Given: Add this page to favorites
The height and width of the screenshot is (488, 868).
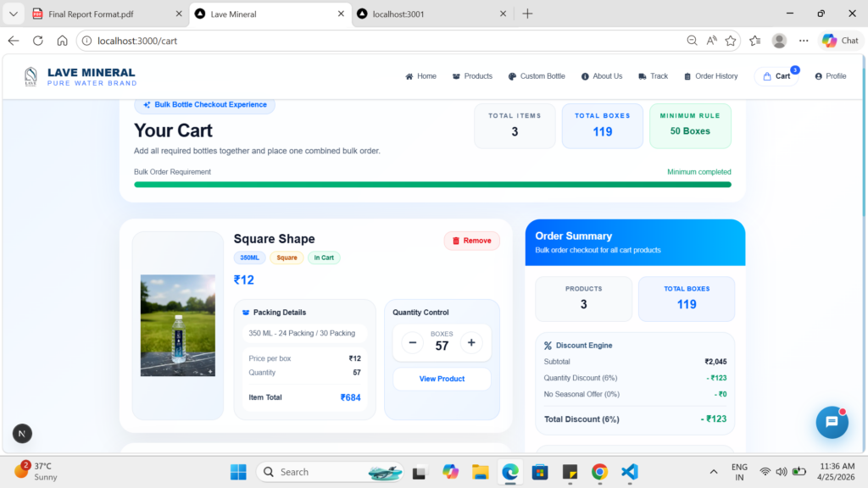Looking at the screenshot, I should tap(731, 41).
